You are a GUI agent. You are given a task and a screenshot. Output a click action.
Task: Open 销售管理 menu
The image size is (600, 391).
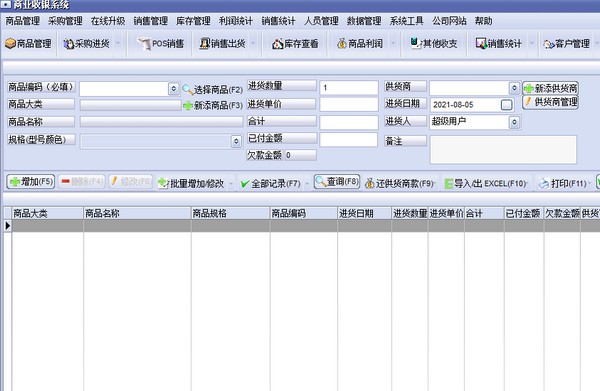pos(151,21)
